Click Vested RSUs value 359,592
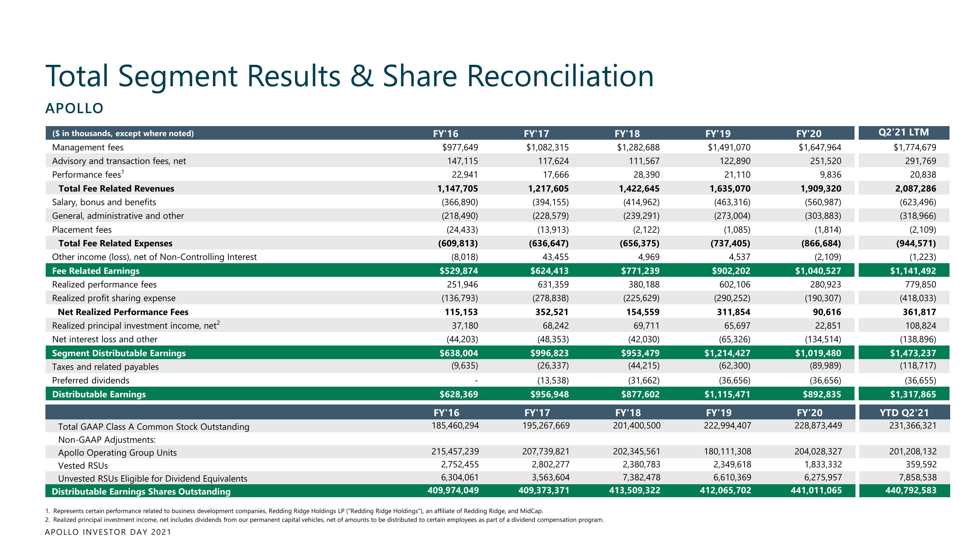980x551 pixels. click(921, 464)
